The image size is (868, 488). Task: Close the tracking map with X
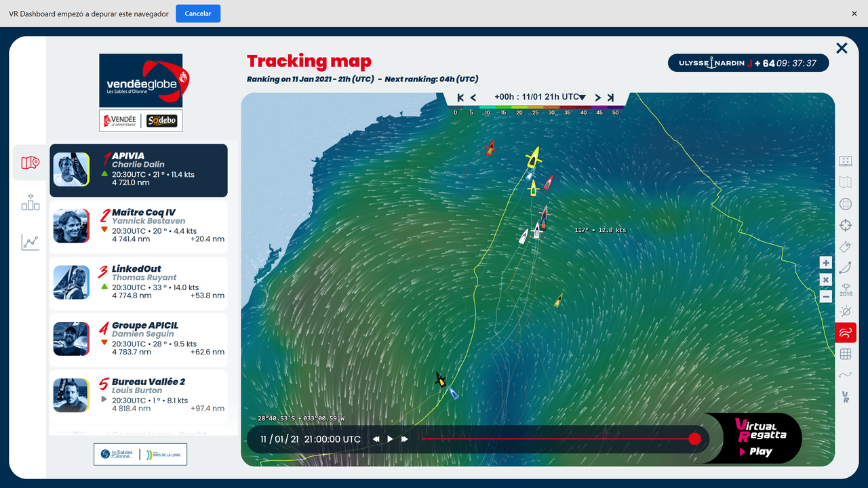tap(842, 48)
